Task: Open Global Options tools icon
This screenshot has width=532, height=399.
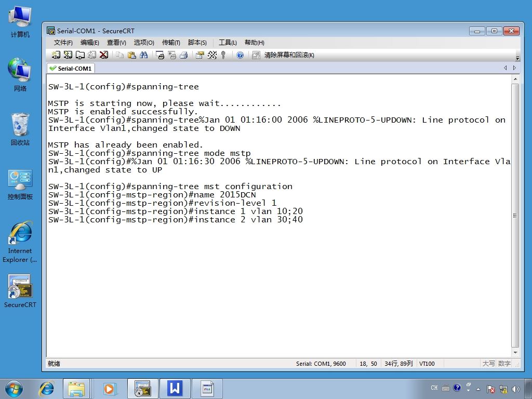Action: point(212,55)
